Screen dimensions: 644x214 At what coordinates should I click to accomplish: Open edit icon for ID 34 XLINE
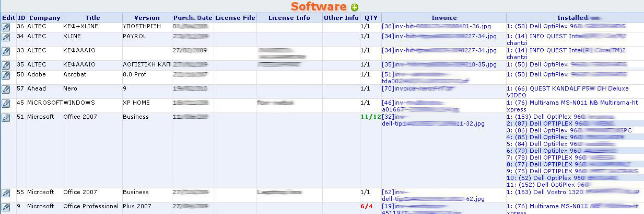pyautogui.click(x=6, y=37)
